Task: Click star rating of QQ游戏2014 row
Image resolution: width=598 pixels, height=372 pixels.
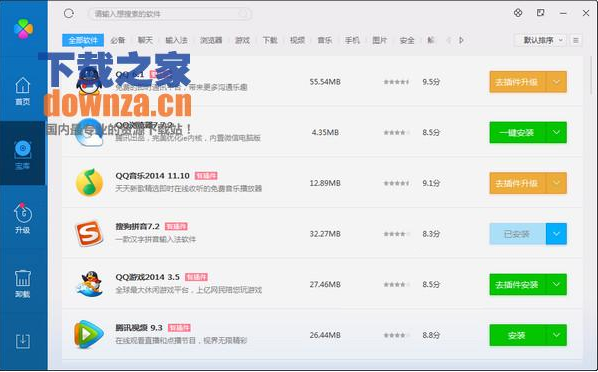Action: coord(397,285)
